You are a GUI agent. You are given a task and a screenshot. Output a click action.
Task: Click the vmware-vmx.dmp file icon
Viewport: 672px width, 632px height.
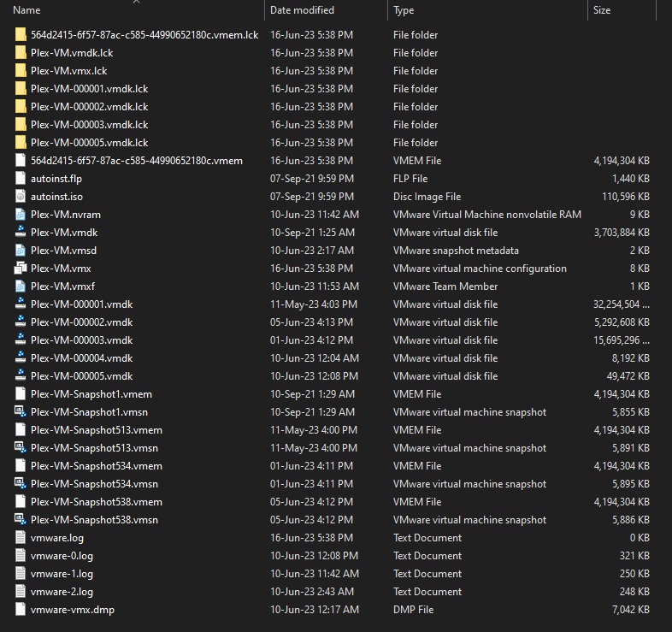pos(21,610)
